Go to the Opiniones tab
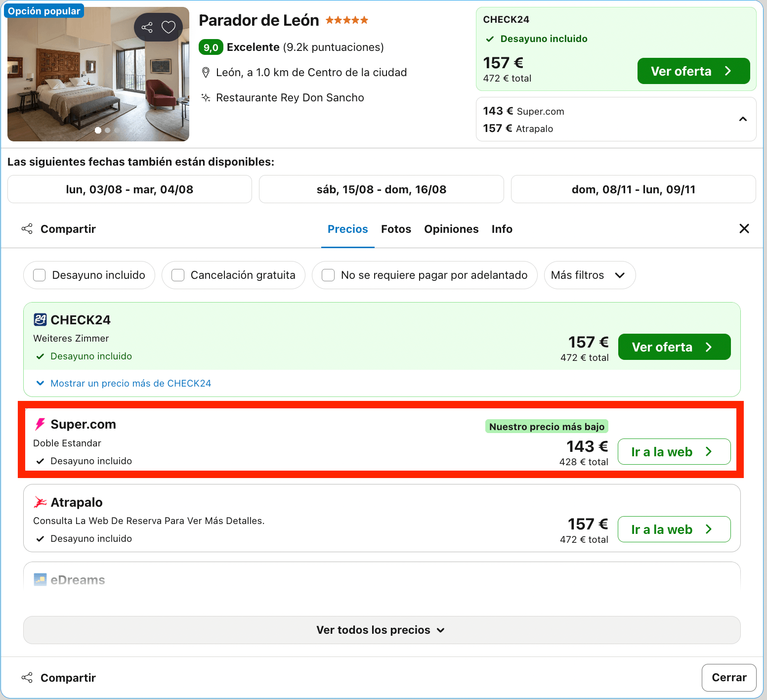 [x=451, y=229]
